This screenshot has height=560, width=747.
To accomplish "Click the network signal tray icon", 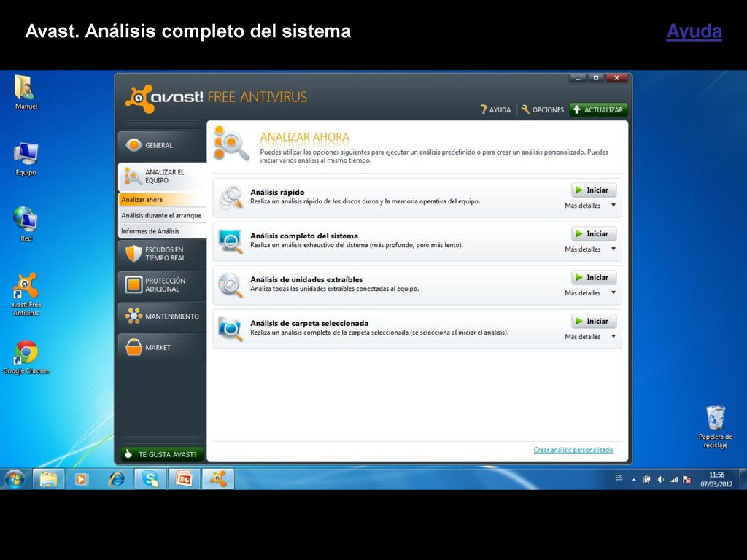I will (x=673, y=480).
